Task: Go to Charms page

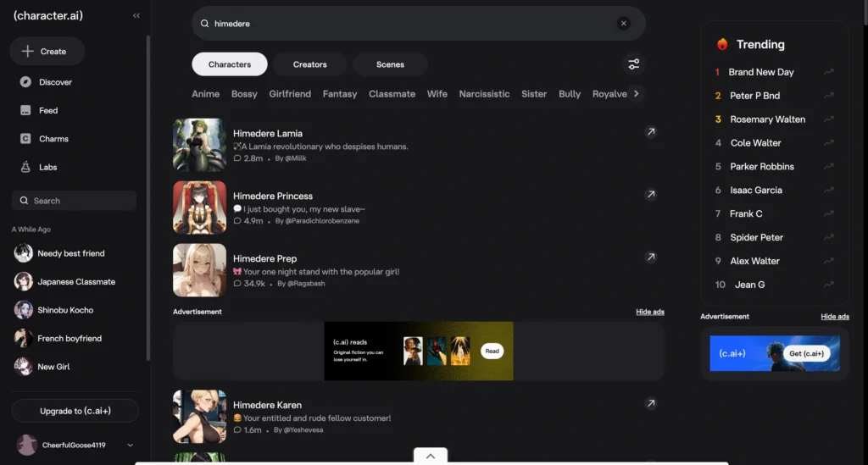Action: pos(53,139)
